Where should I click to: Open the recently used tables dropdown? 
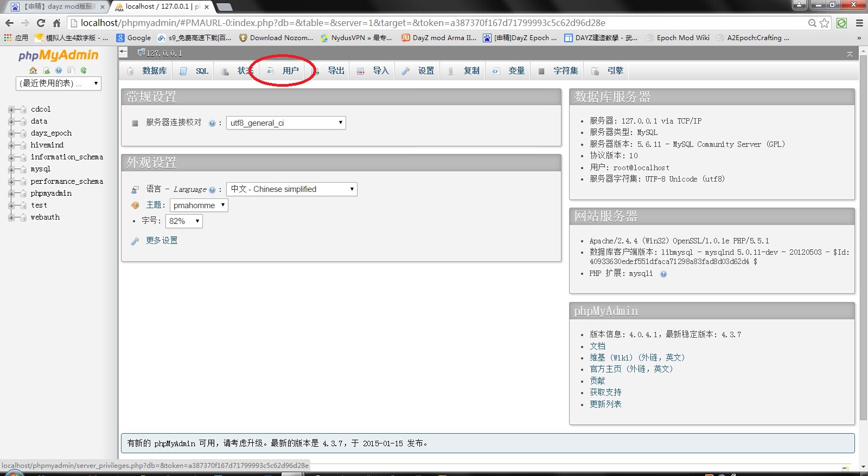pos(59,83)
